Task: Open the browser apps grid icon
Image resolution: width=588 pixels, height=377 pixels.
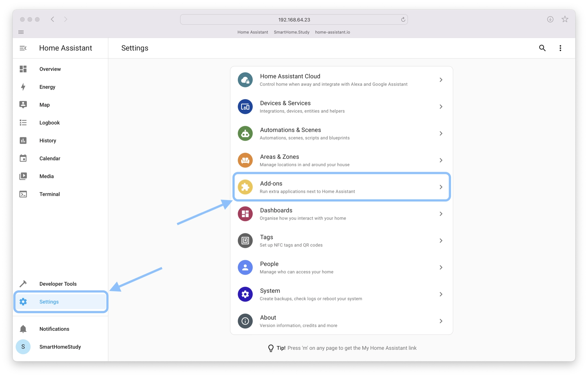Action: pos(21,32)
